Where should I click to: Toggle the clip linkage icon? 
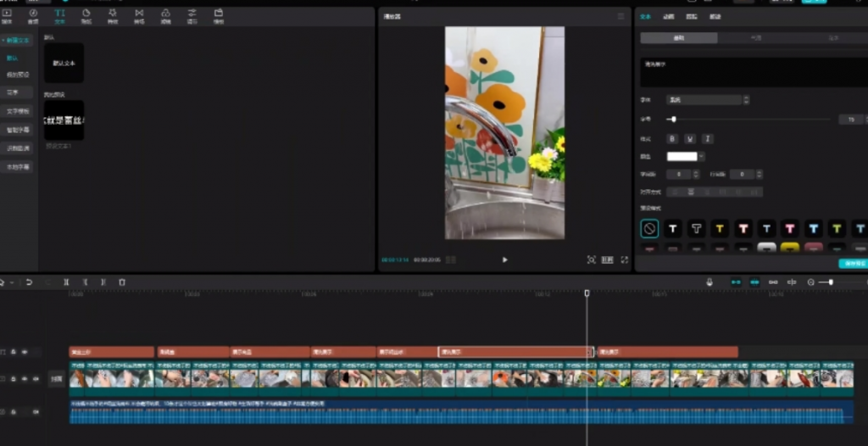[773, 282]
